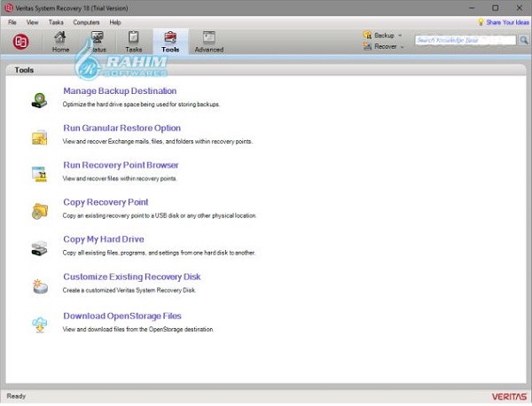Click the Recovery Point Browser icon

39,175
